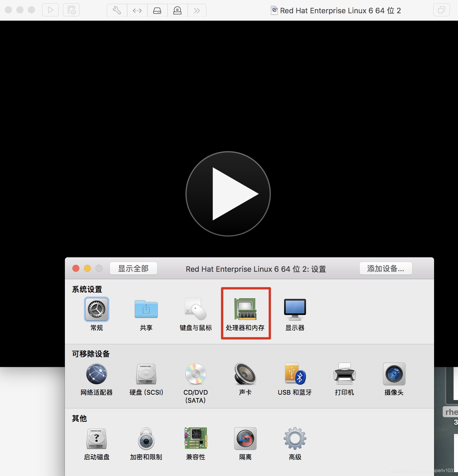Click the play toolbar button to start VM
The image size is (458, 476).
[x=50, y=10]
